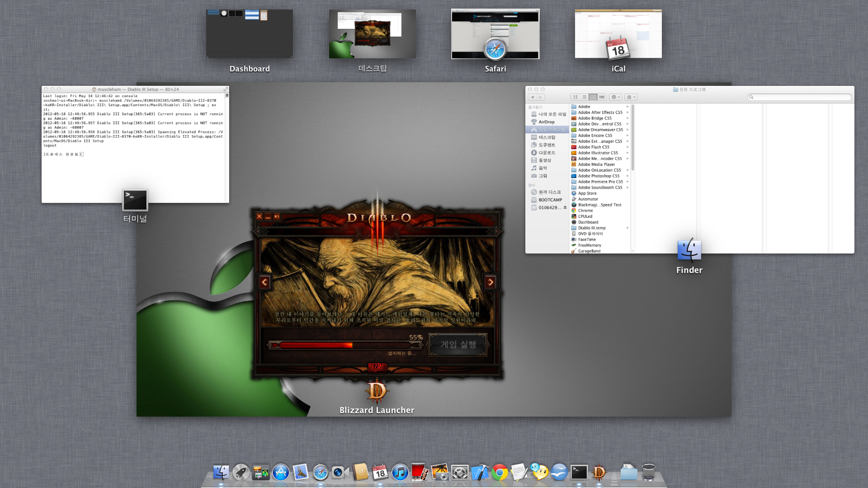Launch Xcode hammer icon in Dock
Image resolution: width=868 pixels, height=488 pixels.
pyautogui.click(x=480, y=473)
